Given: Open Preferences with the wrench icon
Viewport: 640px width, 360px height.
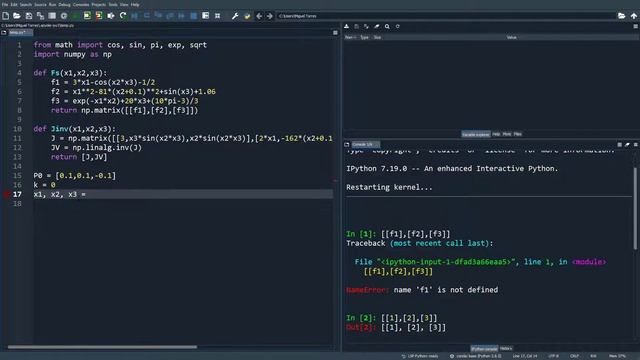Looking at the screenshot, I should [235, 16].
